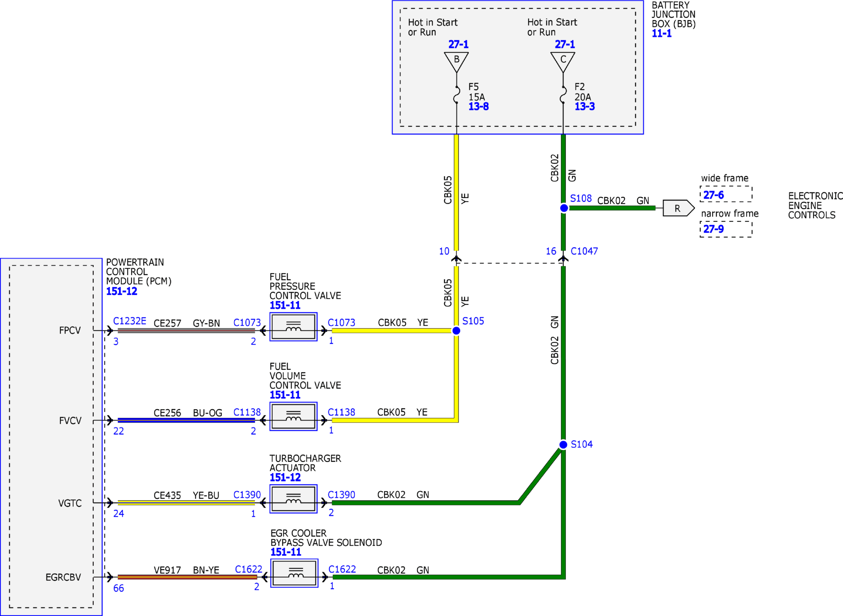Select splice point S105
This screenshot has height=616, width=843.
pyautogui.click(x=456, y=331)
